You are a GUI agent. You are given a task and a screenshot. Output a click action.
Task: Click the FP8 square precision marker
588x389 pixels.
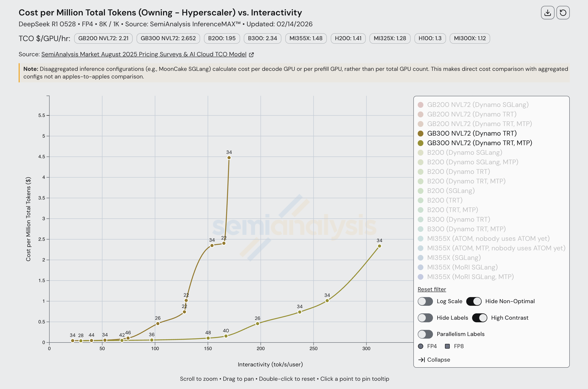point(447,346)
